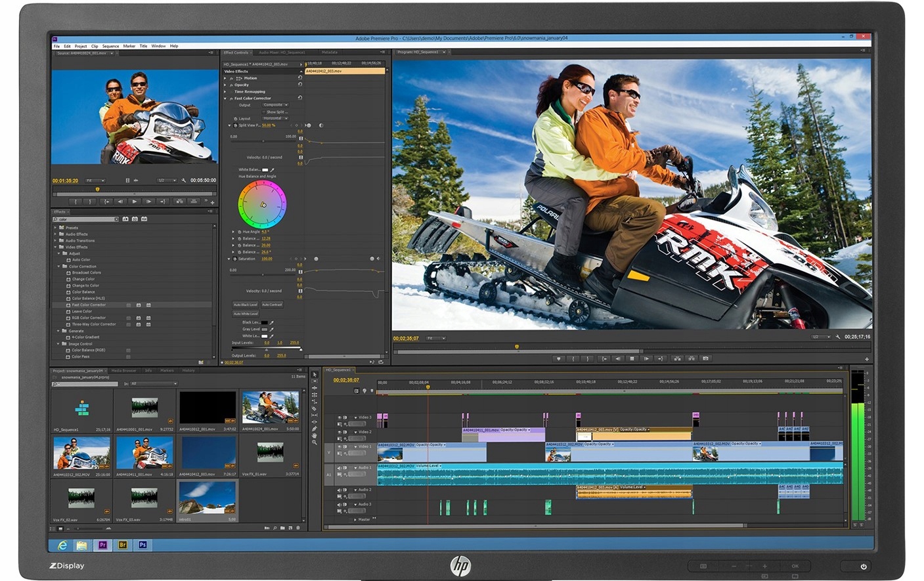This screenshot has width=924, height=581.
Task: Select the Razor tool in the tools panel
Action: (x=315, y=408)
